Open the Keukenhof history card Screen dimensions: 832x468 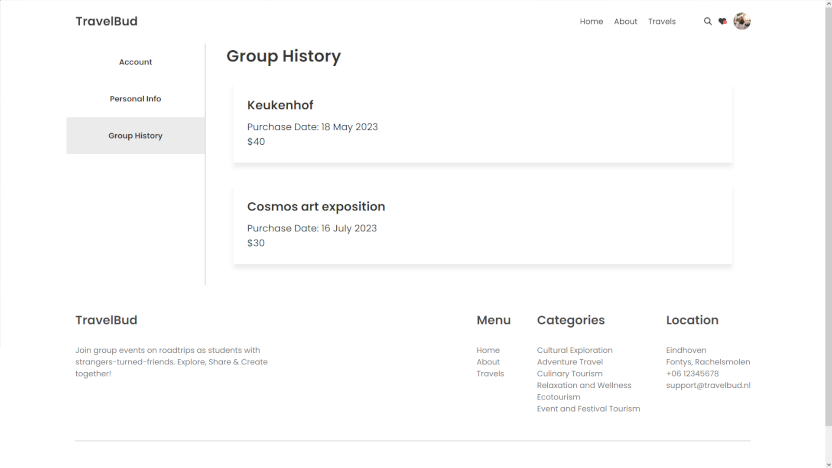pos(482,123)
